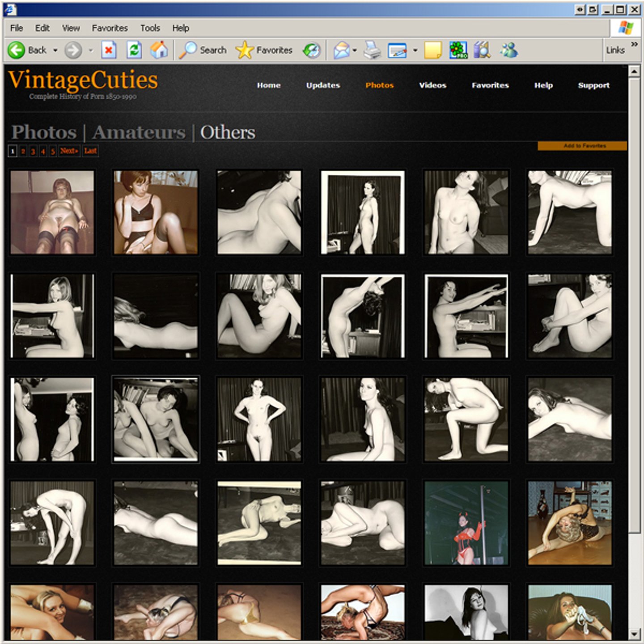Viewport: 644px width, 644px height.
Task: Open the toolbar Favorites star button
Action: 264,50
